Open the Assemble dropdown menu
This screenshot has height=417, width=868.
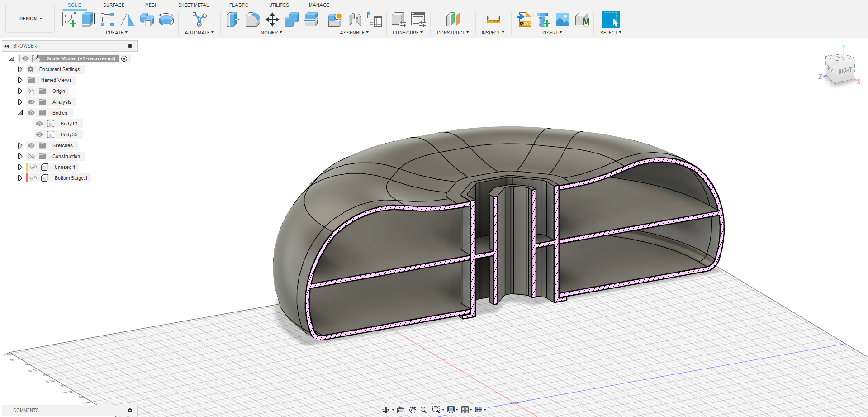[x=354, y=33]
